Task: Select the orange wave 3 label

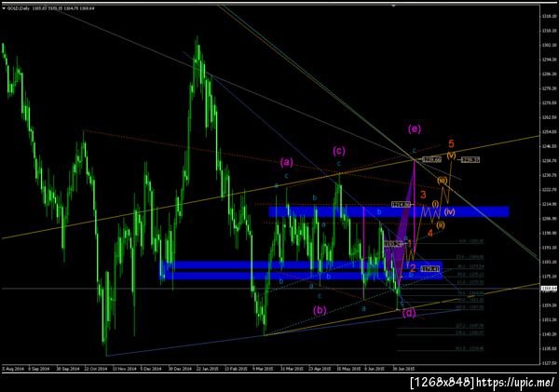Action: 423,195
